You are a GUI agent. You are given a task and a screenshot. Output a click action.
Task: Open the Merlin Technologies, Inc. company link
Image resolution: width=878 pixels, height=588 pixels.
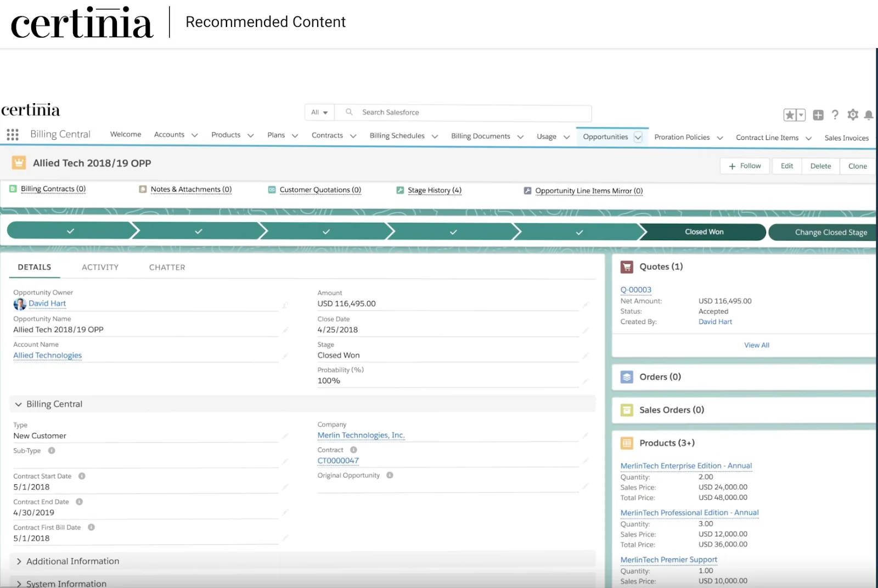click(x=361, y=435)
